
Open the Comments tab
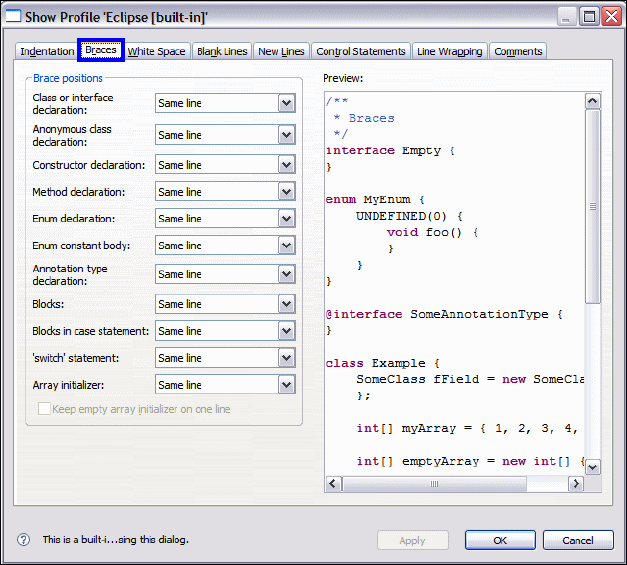(x=518, y=52)
